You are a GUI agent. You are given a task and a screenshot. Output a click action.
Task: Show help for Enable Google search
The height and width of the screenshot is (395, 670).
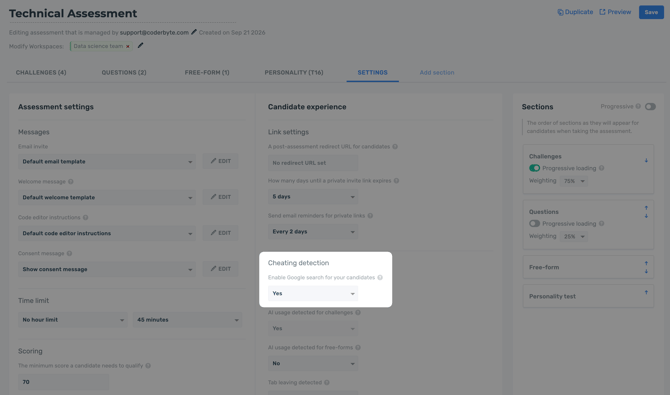[x=380, y=277]
